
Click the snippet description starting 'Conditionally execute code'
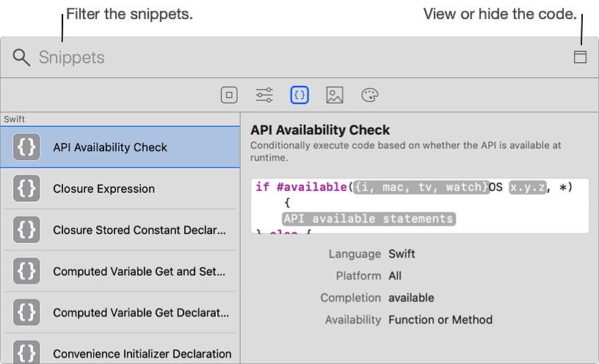tap(406, 151)
